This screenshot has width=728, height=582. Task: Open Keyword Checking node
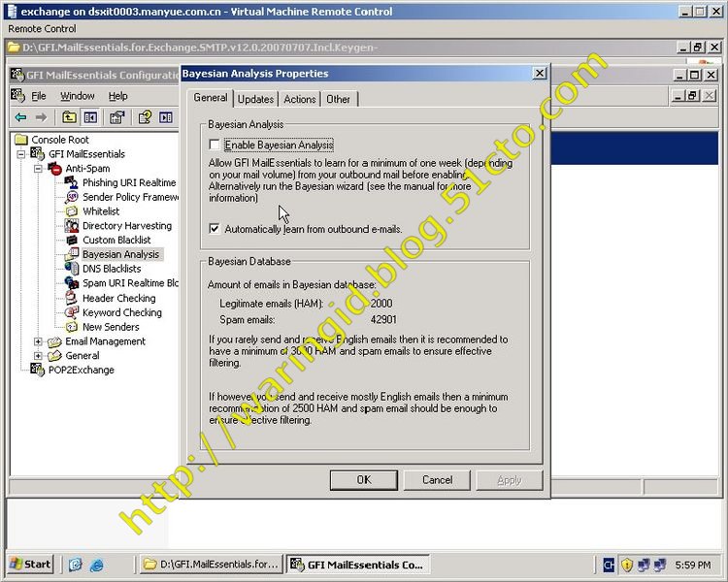121,312
